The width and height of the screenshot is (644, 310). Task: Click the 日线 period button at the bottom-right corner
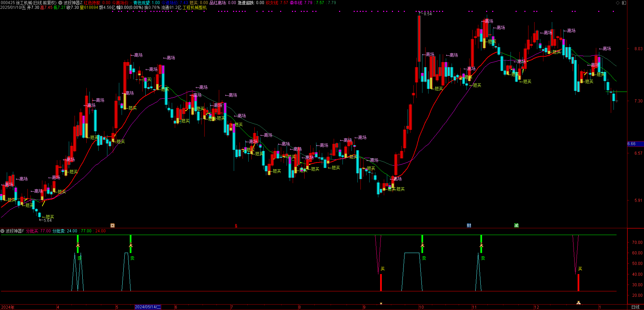coord(636,307)
